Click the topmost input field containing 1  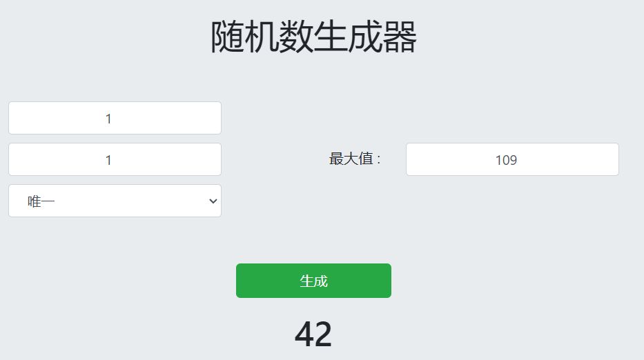[115, 118]
